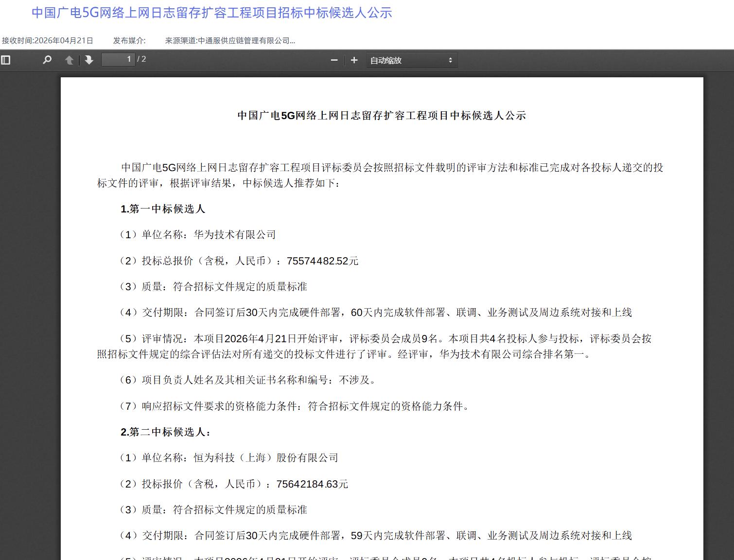Screen dimensions: 734x560
Task: Click 60天内完成软件部署 delivery line
Action: [x=376, y=313]
